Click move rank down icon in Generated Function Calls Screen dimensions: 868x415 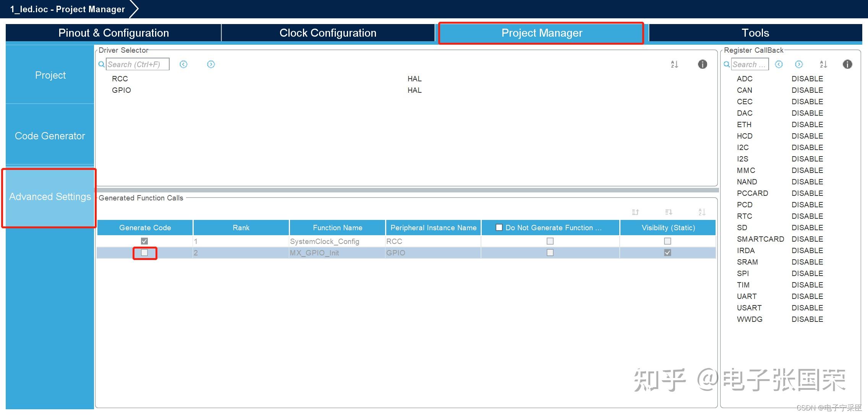tap(669, 212)
